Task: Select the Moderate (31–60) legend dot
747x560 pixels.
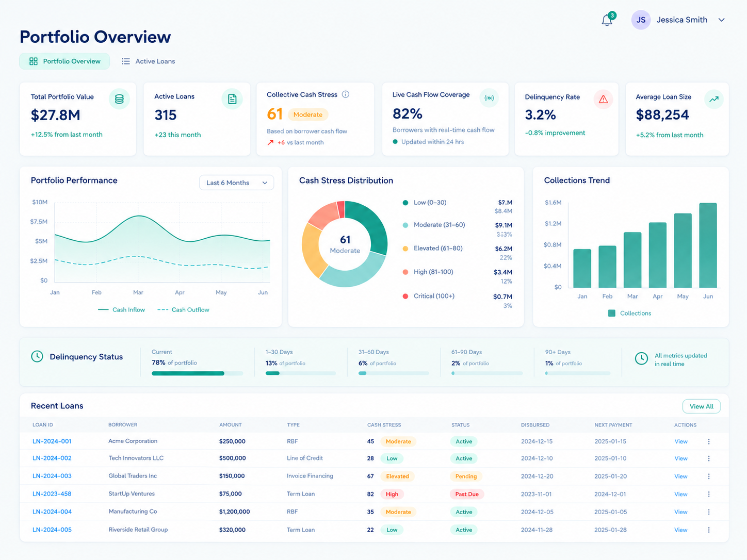Action: (x=405, y=225)
